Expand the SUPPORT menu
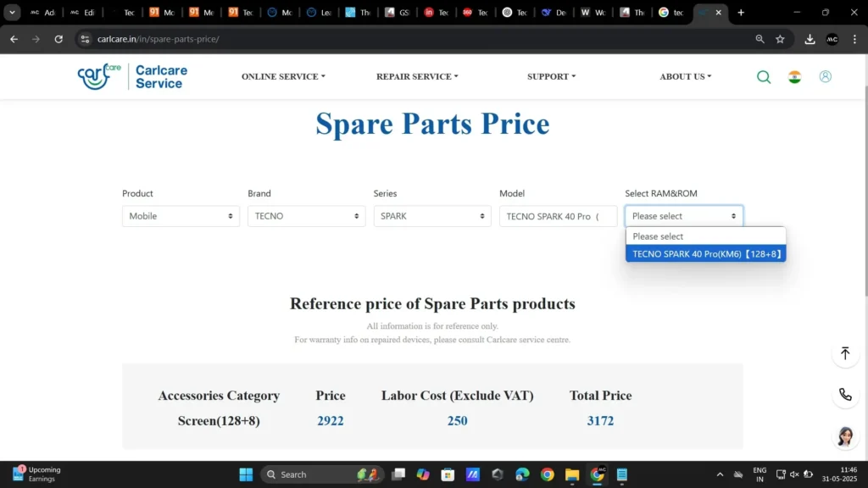 [x=551, y=76]
